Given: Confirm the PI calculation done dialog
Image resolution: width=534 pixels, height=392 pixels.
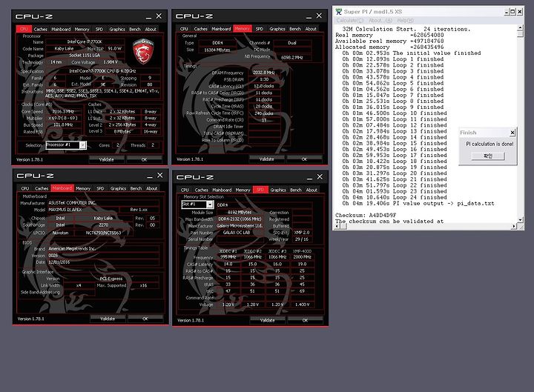Looking at the screenshot, I should 488,156.
